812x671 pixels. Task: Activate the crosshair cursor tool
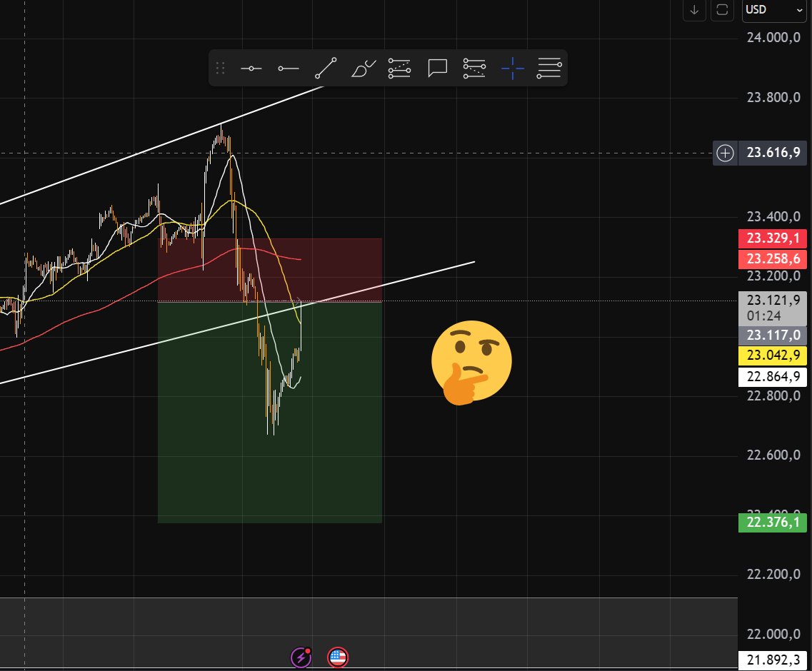pyautogui.click(x=513, y=68)
